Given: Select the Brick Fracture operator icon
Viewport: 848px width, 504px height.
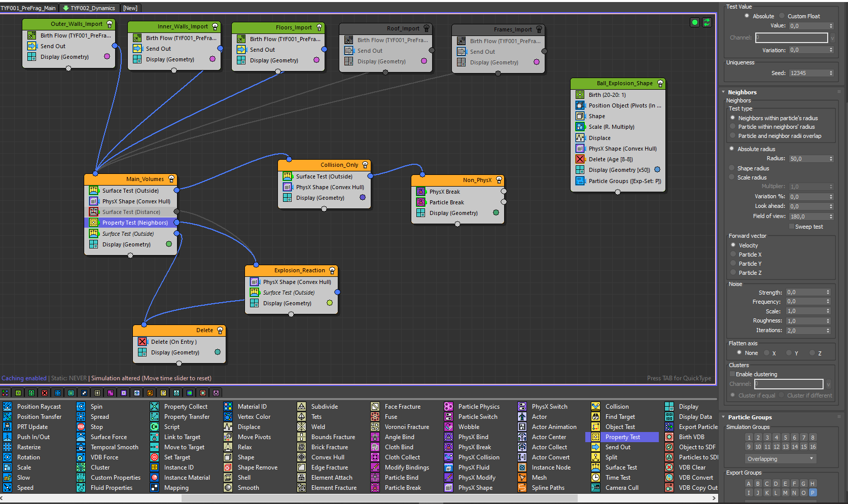Looking at the screenshot, I should pyautogui.click(x=302, y=447).
